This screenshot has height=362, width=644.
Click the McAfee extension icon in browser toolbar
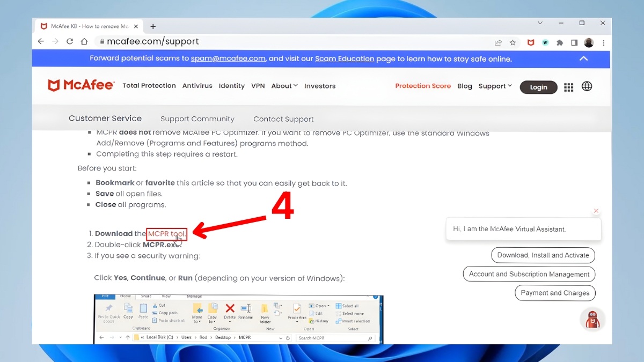[531, 42]
